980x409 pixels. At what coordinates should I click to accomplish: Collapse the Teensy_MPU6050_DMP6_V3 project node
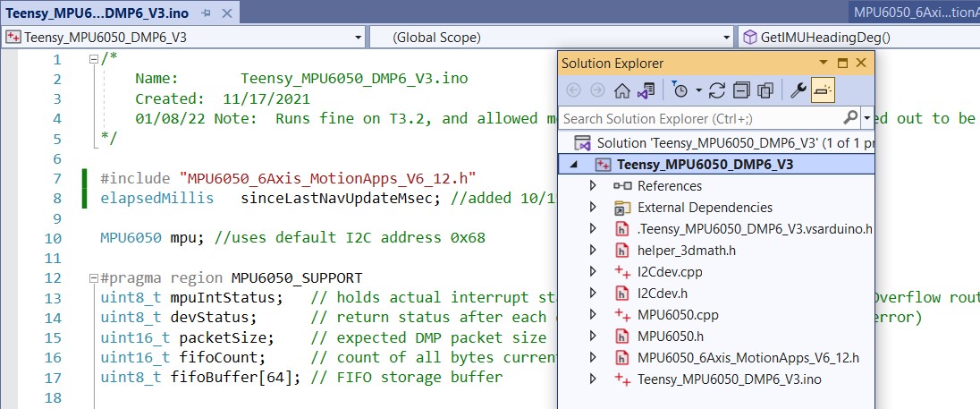574,165
